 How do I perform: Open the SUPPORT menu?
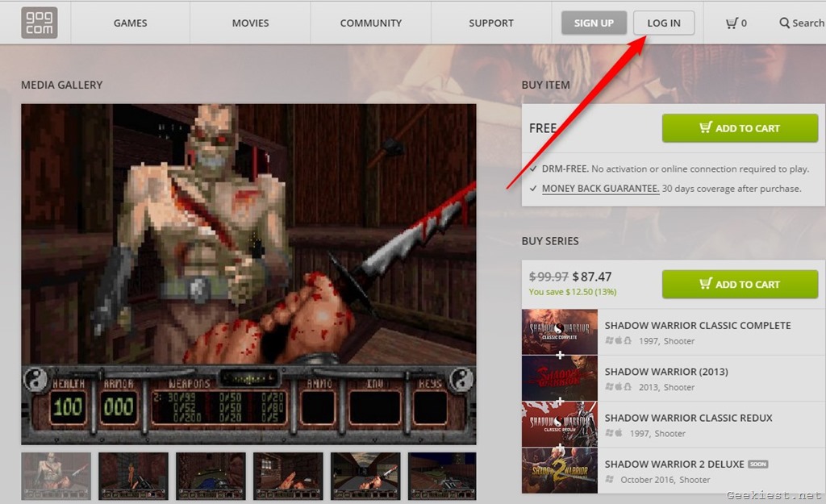(x=490, y=23)
